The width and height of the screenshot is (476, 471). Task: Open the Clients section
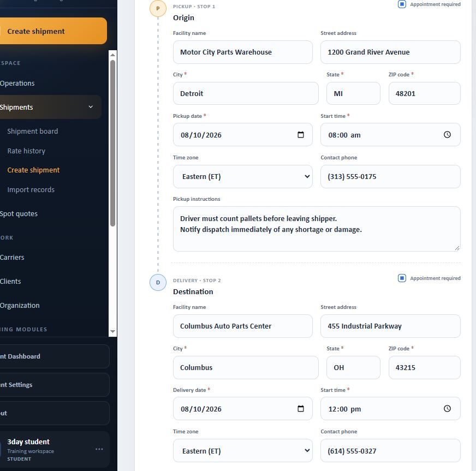point(10,282)
